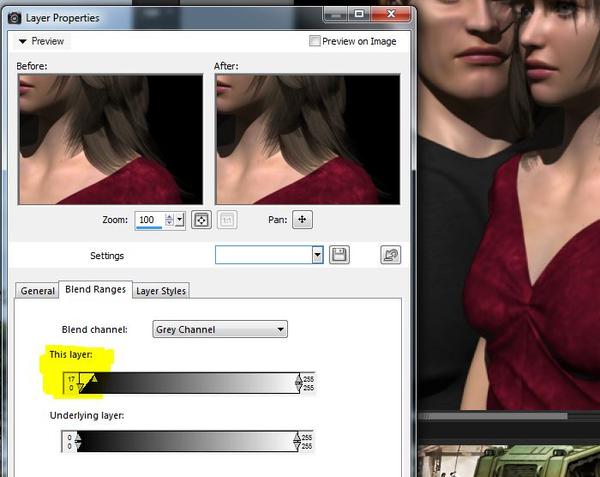Click the This layer value 17
The width and height of the screenshot is (600, 477).
click(x=71, y=379)
